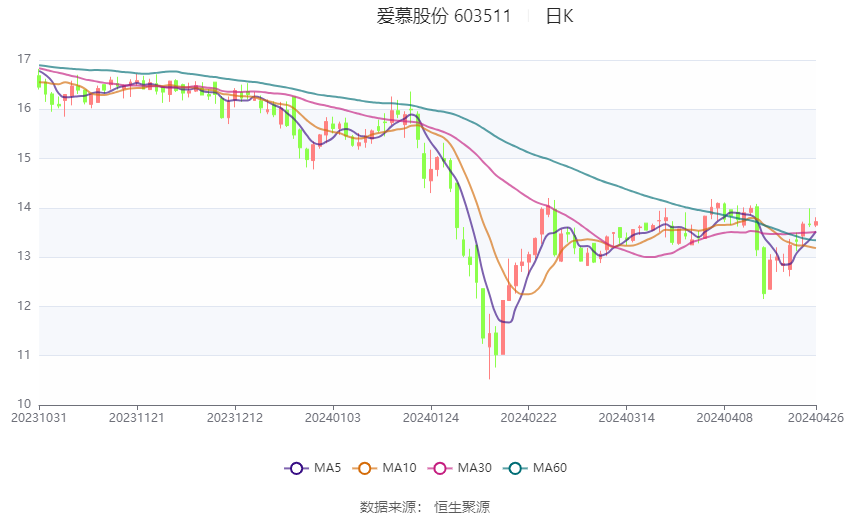Viewport: 850px width, 517px height.
Task: Select the 20231031 date axis label
Action: pos(39,418)
